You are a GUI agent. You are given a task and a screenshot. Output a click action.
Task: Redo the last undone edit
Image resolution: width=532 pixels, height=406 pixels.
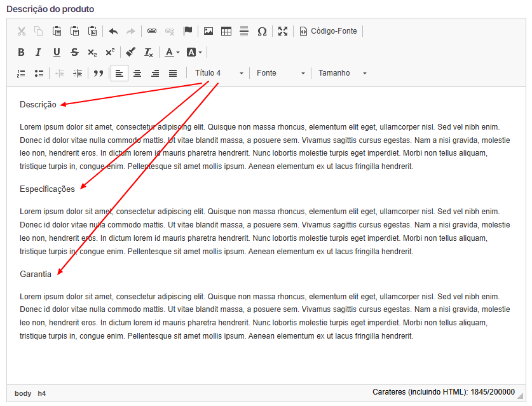(131, 31)
